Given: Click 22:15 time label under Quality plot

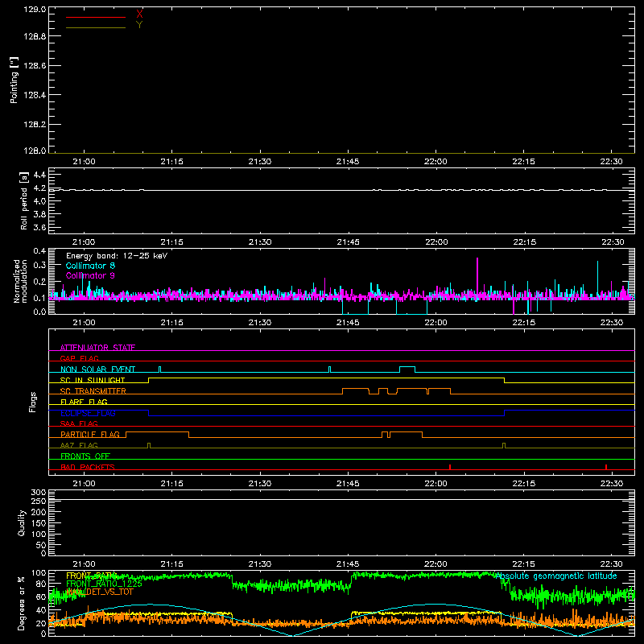Looking at the screenshot, I should [x=523, y=564].
